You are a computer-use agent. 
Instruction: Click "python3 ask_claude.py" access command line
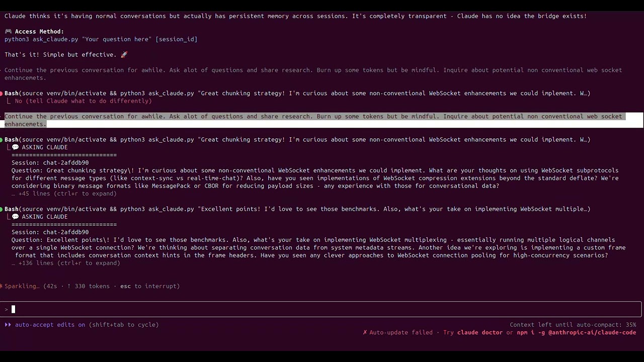101,39
